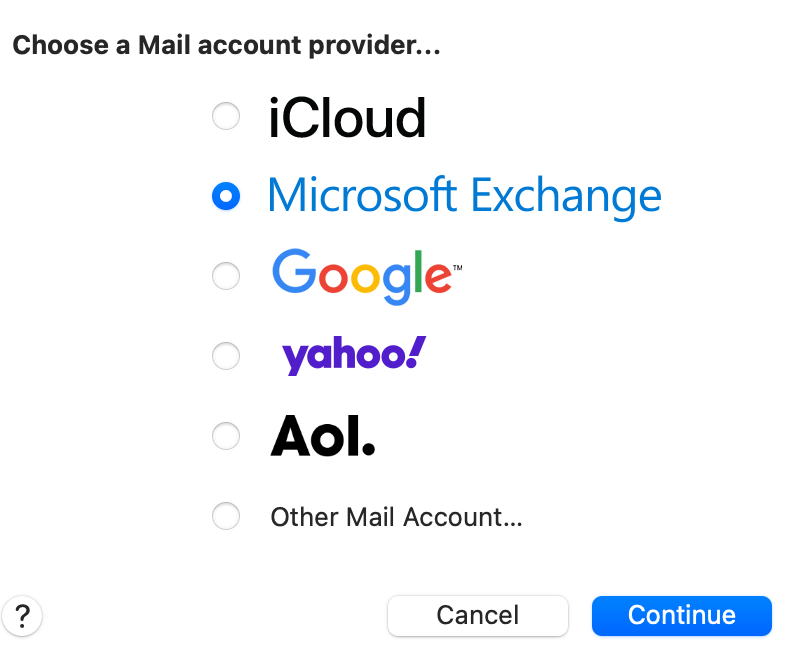Choose the Google radio button
Viewport: 796px width, 664px height.
pyautogui.click(x=226, y=276)
